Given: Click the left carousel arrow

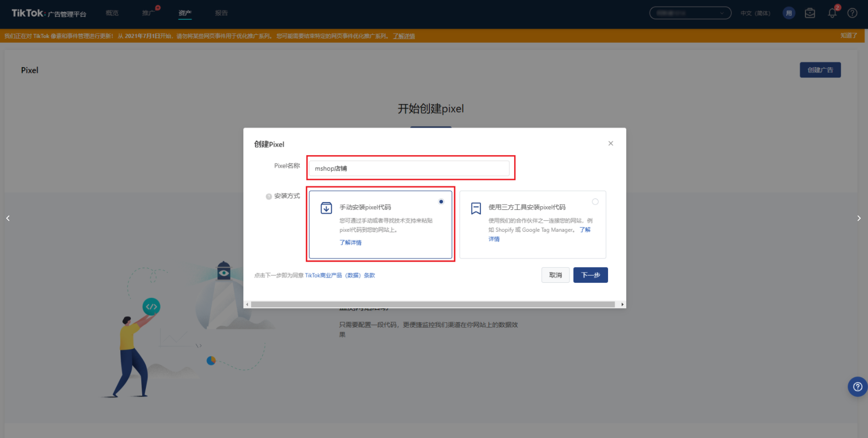Looking at the screenshot, I should coord(8,218).
